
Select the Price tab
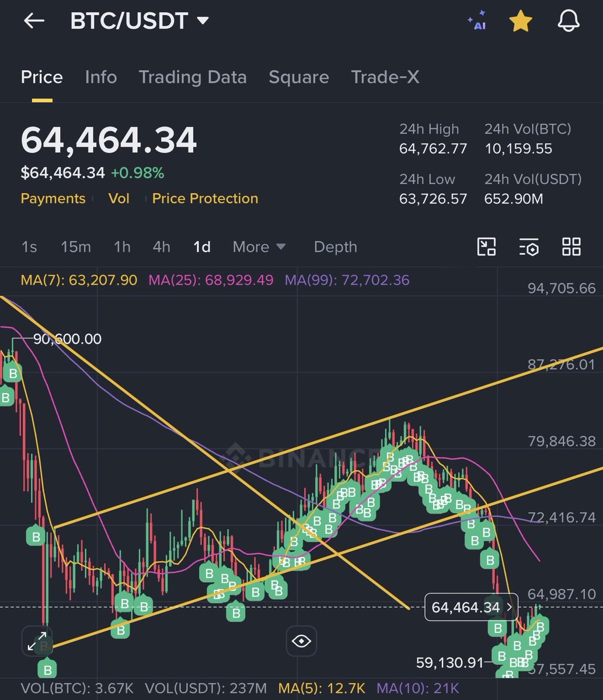point(42,77)
